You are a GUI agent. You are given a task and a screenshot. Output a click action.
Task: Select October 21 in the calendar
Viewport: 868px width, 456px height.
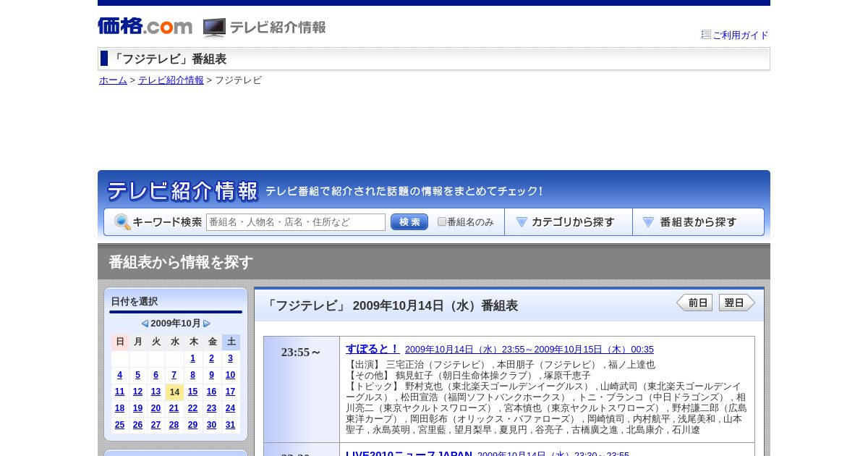point(174,408)
